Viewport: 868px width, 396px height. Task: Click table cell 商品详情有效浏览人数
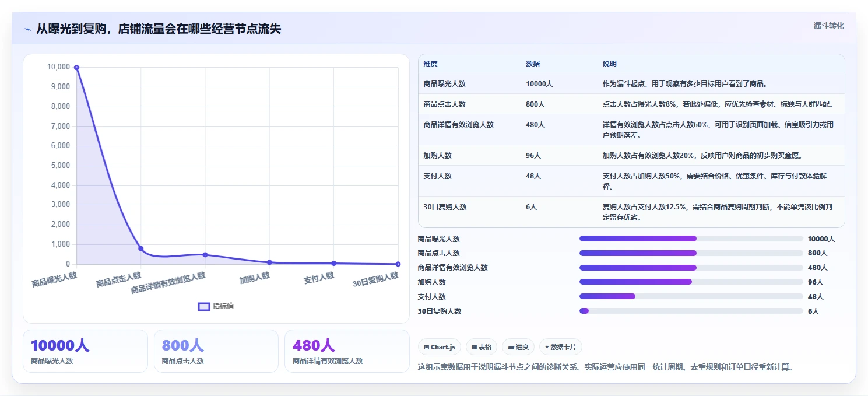tap(459, 125)
